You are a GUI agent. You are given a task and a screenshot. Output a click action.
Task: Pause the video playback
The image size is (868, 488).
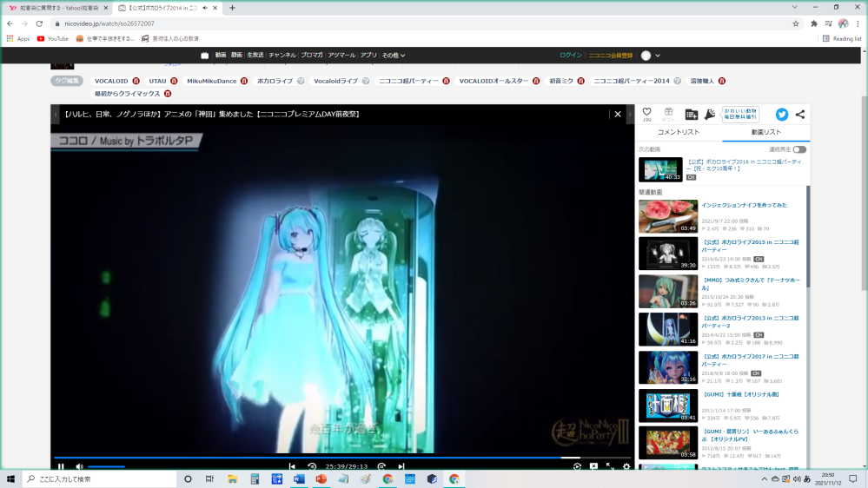[x=61, y=466]
